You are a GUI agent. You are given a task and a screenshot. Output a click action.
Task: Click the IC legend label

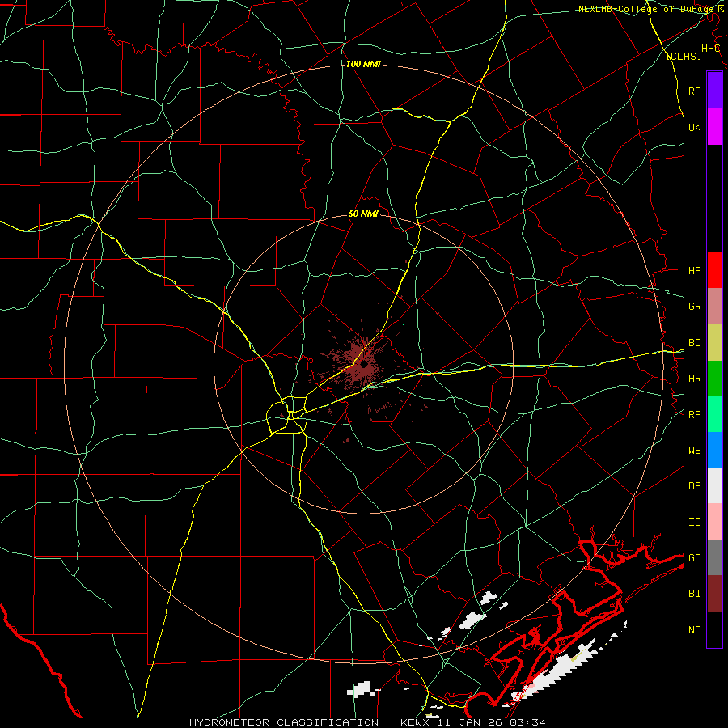click(x=694, y=522)
